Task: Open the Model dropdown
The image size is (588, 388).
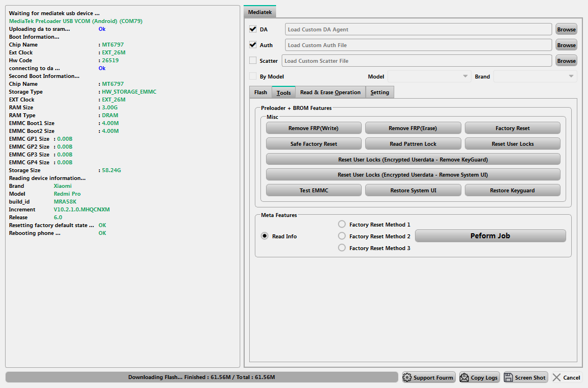Action: click(x=429, y=76)
